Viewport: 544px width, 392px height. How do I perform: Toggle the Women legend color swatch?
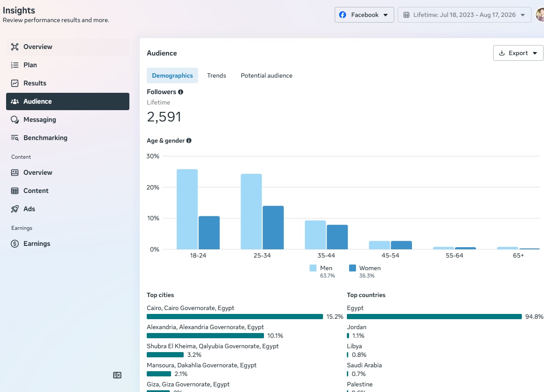click(353, 268)
